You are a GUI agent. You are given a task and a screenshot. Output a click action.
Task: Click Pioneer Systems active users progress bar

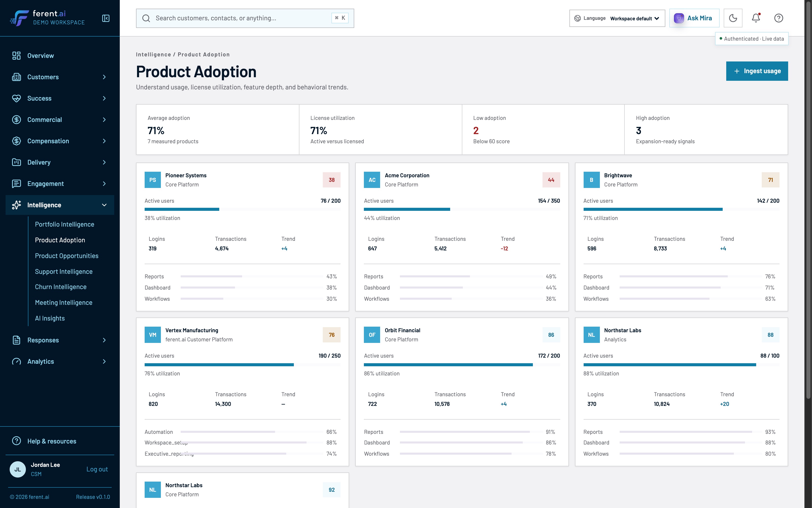(x=243, y=209)
